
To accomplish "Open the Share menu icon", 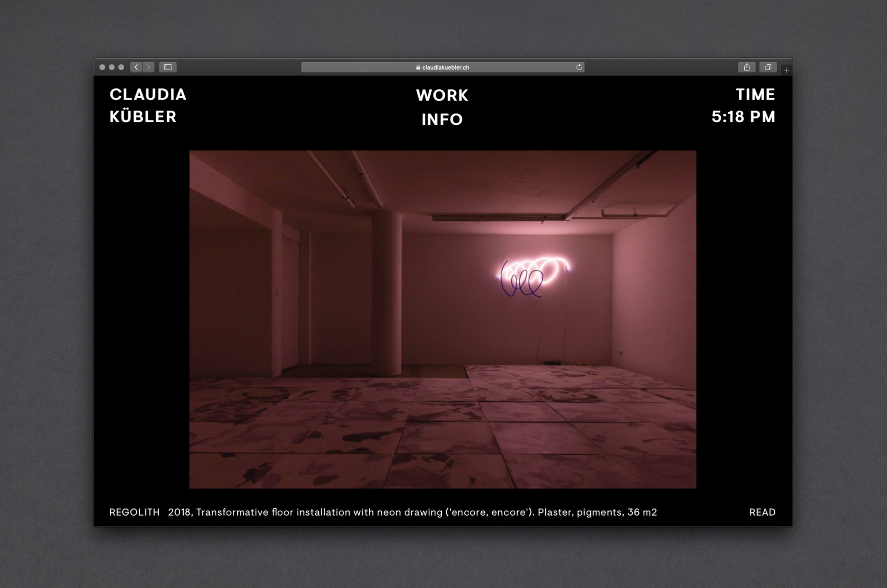I will (747, 67).
